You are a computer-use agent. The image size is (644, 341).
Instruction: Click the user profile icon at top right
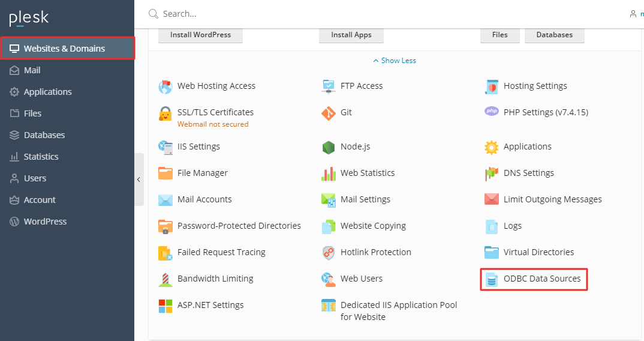633,14
